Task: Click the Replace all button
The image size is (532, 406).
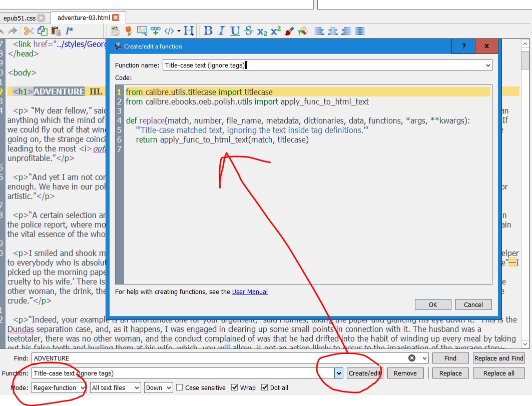Action: (499, 373)
